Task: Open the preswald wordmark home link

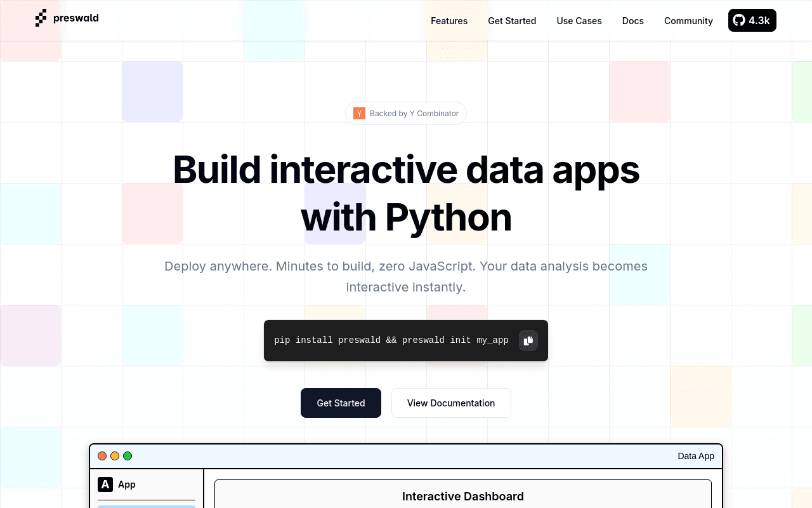Action: coord(76,18)
